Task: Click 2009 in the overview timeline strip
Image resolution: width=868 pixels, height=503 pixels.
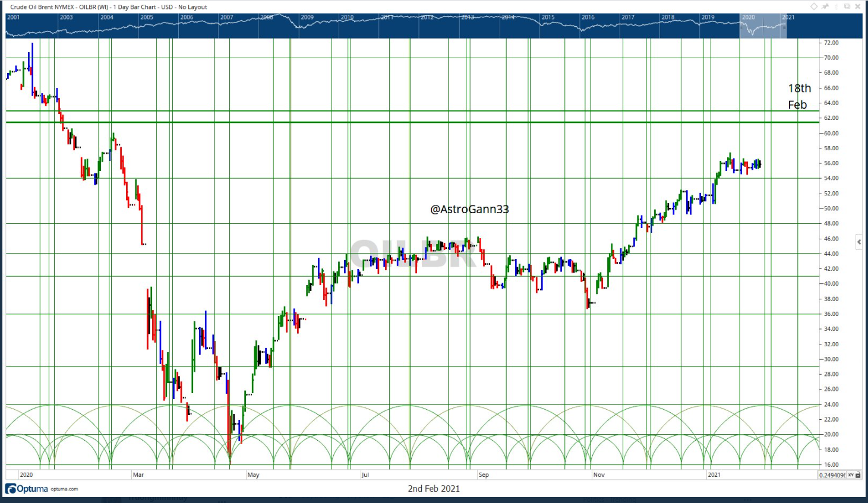Action: (307, 17)
